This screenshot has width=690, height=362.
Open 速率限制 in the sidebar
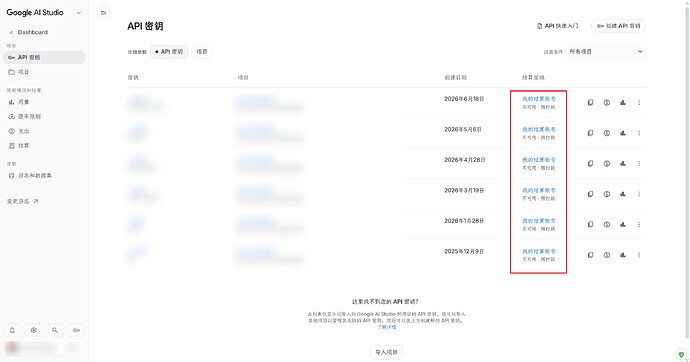coord(44,117)
